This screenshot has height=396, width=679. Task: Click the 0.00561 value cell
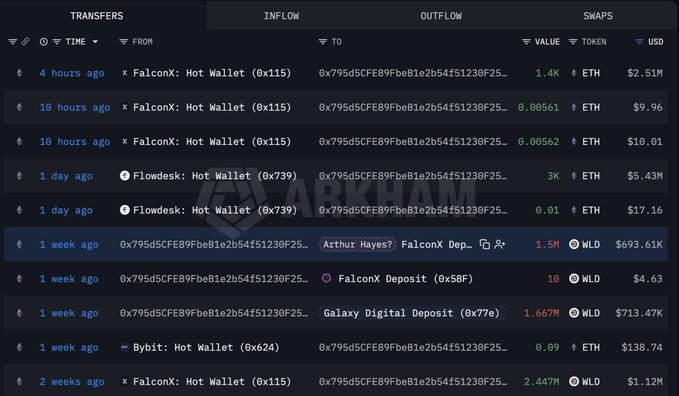538,107
